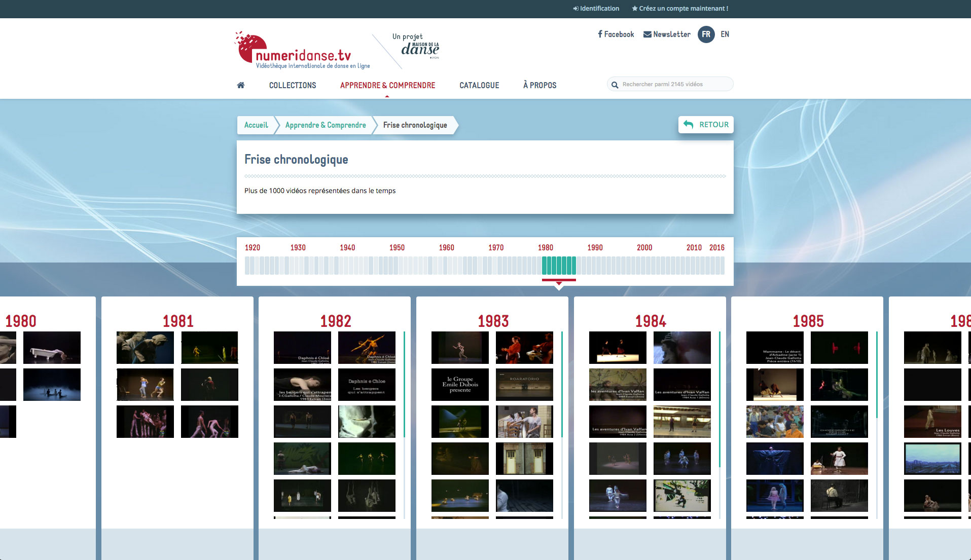971x560 pixels.
Task: Subscribe via the Newsletter link
Action: point(667,34)
